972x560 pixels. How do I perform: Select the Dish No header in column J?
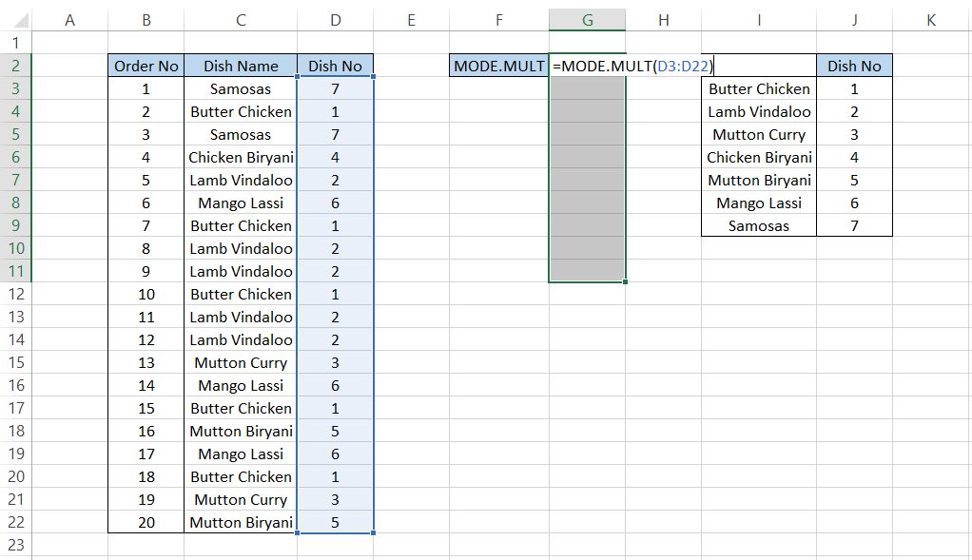[854, 66]
